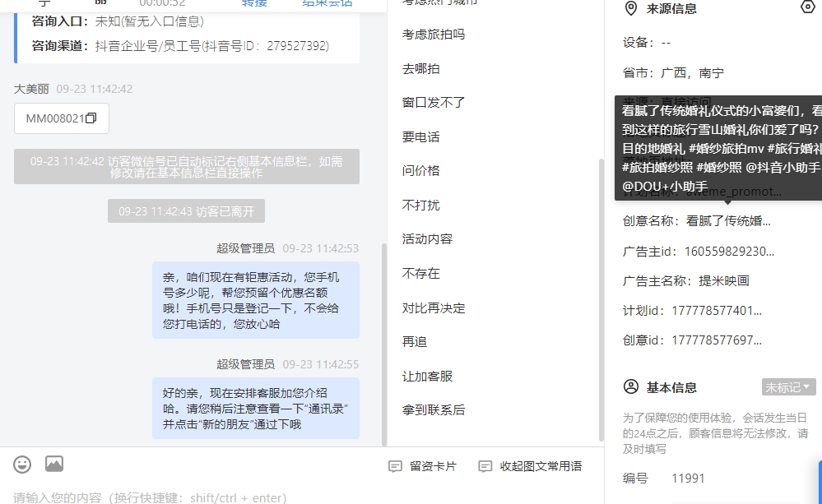The image size is (822, 504).
Task: Click the user icon of 基本信息
Action: [631, 386]
